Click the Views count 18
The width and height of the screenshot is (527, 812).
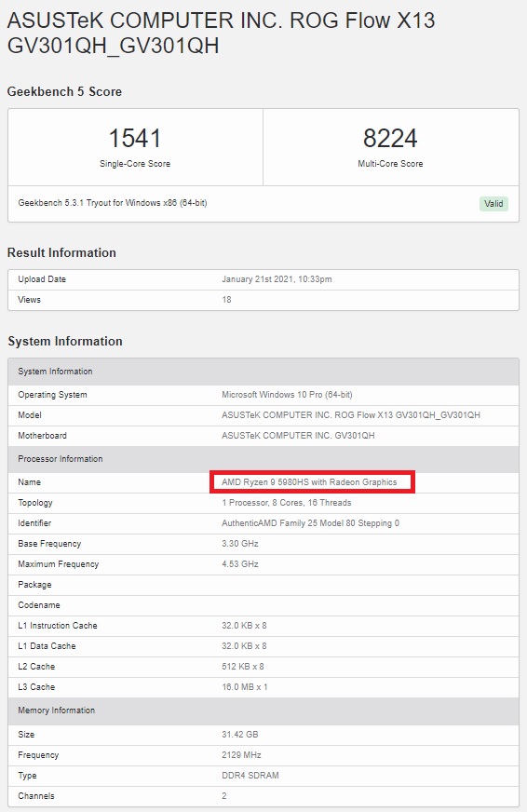pos(227,300)
